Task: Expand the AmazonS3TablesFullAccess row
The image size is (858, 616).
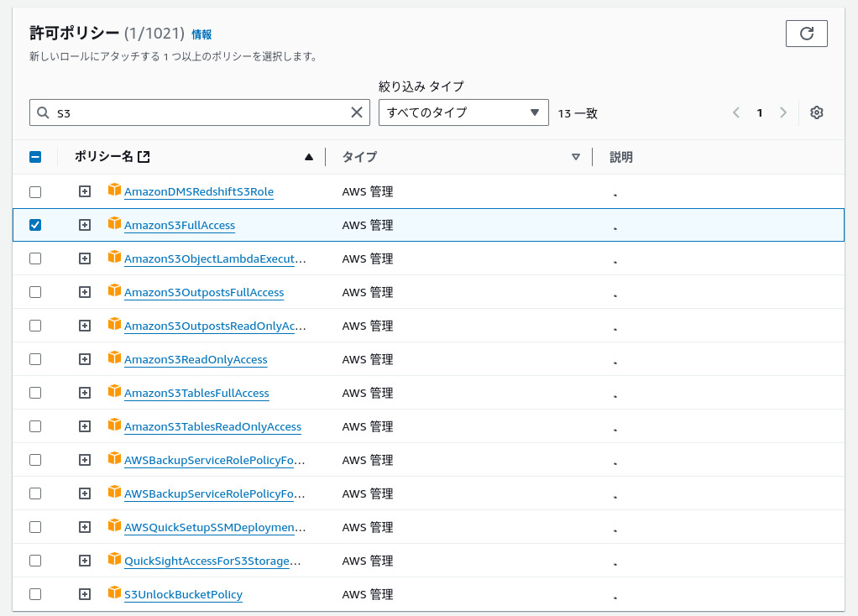Action: 84,393
